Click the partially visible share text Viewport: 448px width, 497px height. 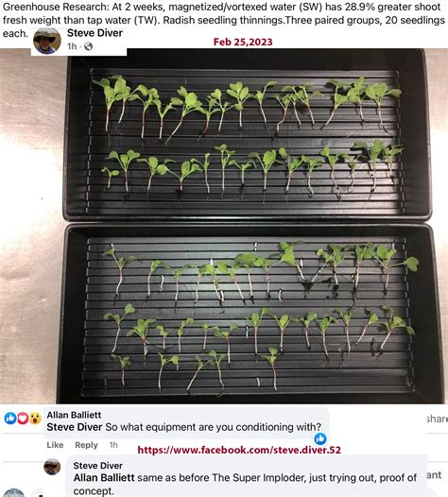(438, 419)
